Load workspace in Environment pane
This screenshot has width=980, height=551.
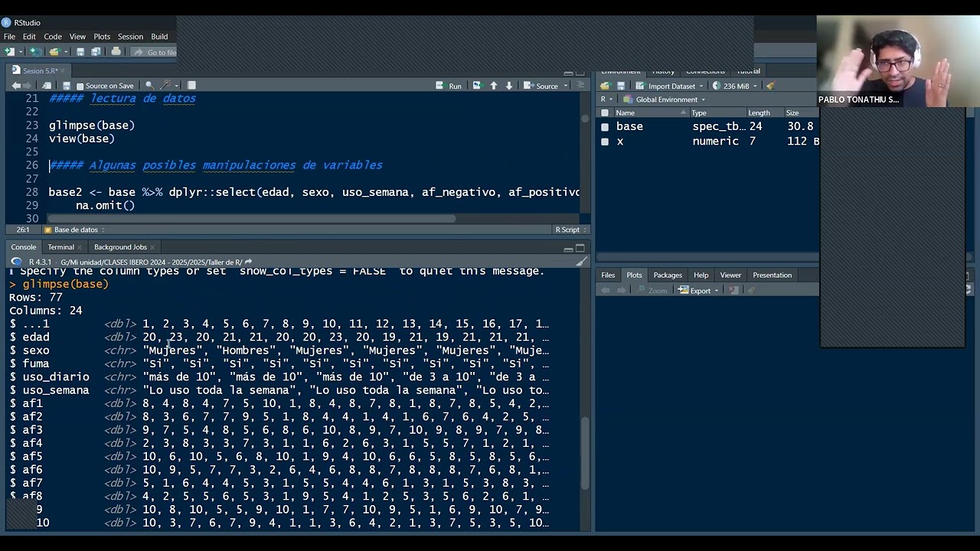[605, 86]
